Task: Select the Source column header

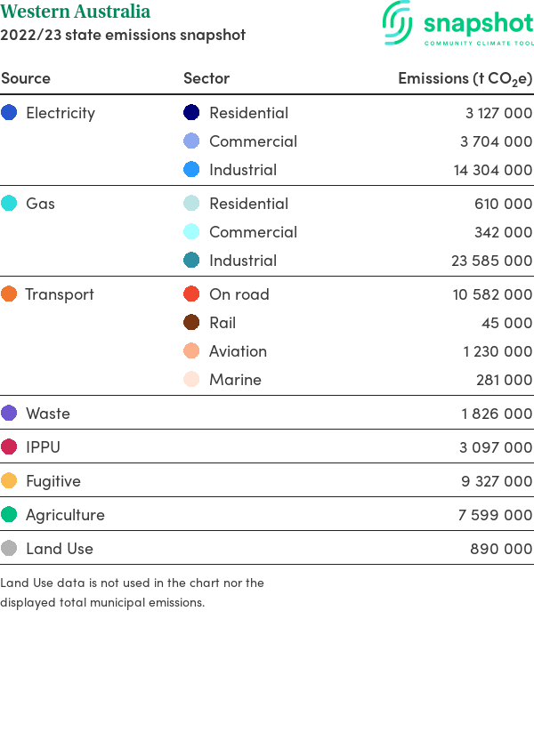Action: [26, 78]
